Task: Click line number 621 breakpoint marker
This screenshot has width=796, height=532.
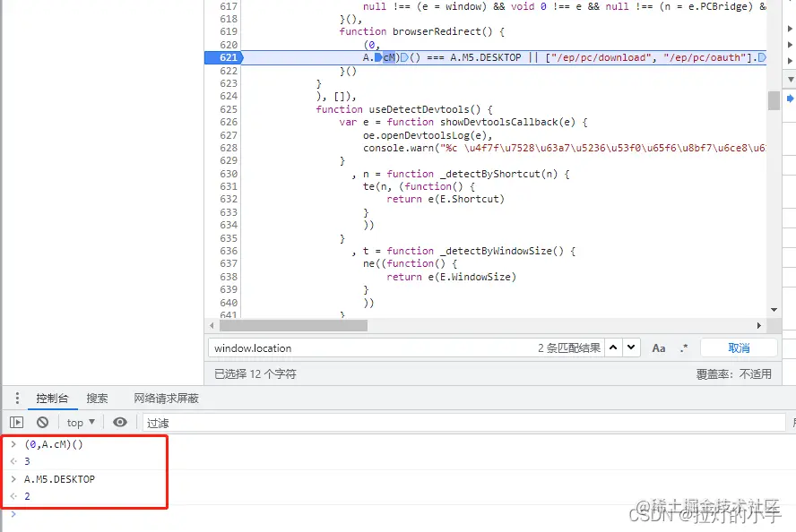Action: [x=224, y=57]
